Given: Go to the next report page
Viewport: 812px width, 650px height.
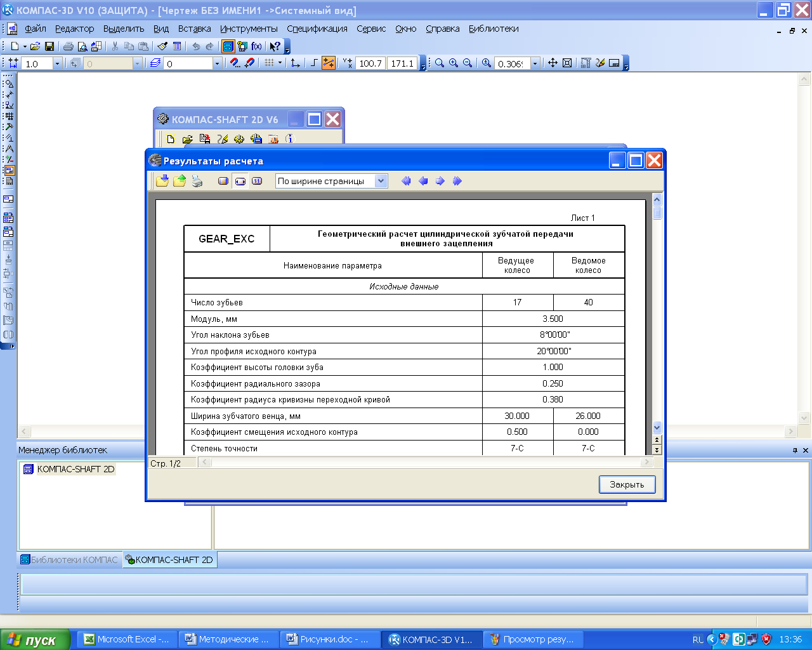Looking at the screenshot, I should tap(440, 181).
